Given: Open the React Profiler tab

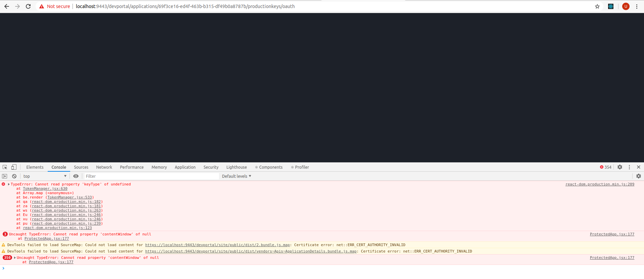Looking at the screenshot, I should pos(300,167).
